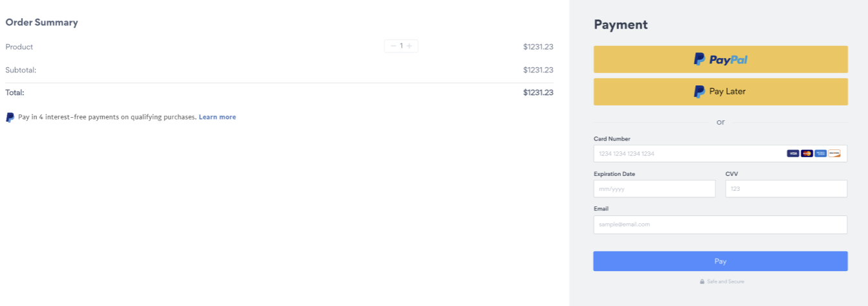Click the American Express card icon
Image resolution: width=868 pixels, height=306 pixels.
pyautogui.click(x=820, y=153)
